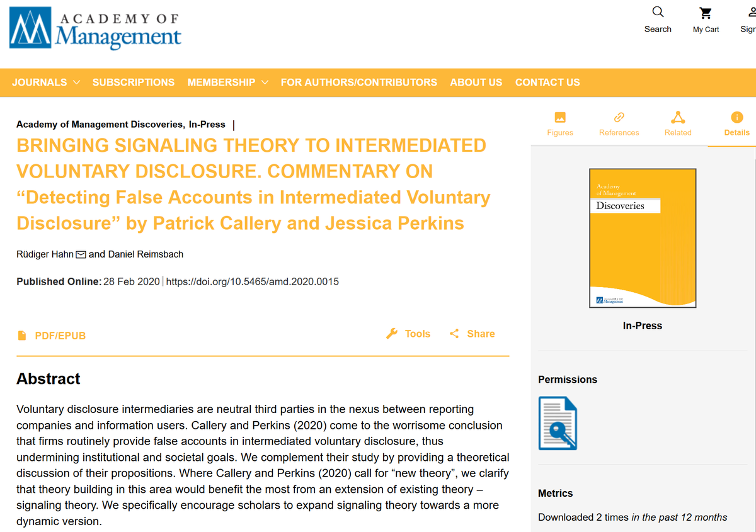756x532 pixels.
Task: Click the Tools wrench icon
Action: pos(392,334)
